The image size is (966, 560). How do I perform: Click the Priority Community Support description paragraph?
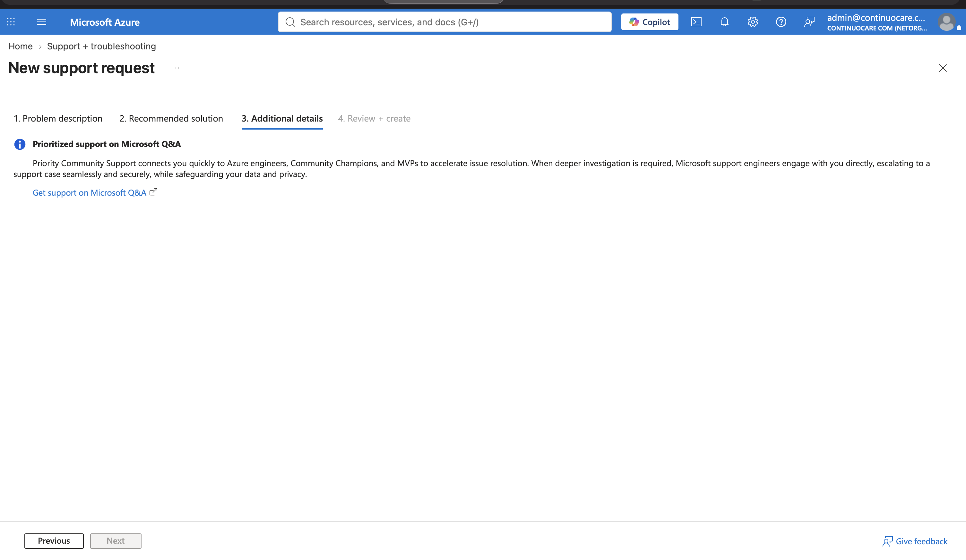471,168
